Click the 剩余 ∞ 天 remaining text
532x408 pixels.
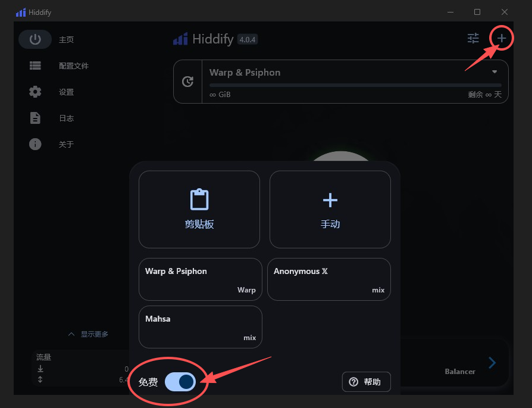pyautogui.click(x=484, y=95)
